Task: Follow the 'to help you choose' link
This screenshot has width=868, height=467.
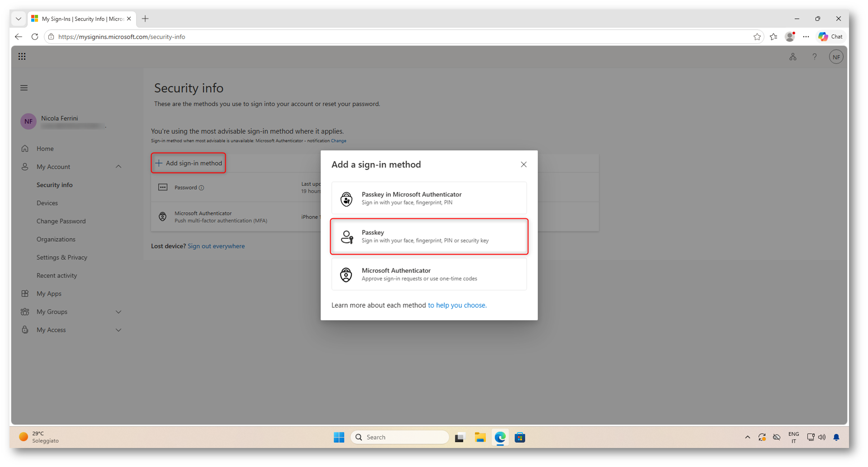Action: (457, 305)
